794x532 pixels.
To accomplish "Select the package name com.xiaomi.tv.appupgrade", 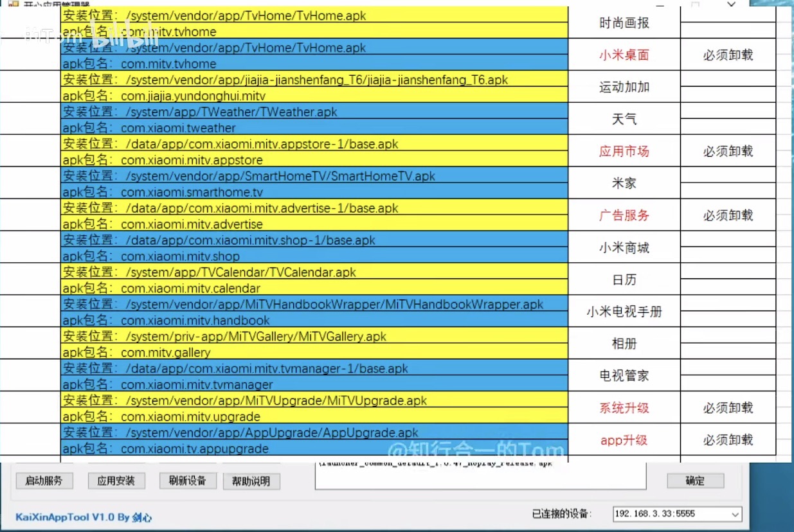I will [195, 449].
